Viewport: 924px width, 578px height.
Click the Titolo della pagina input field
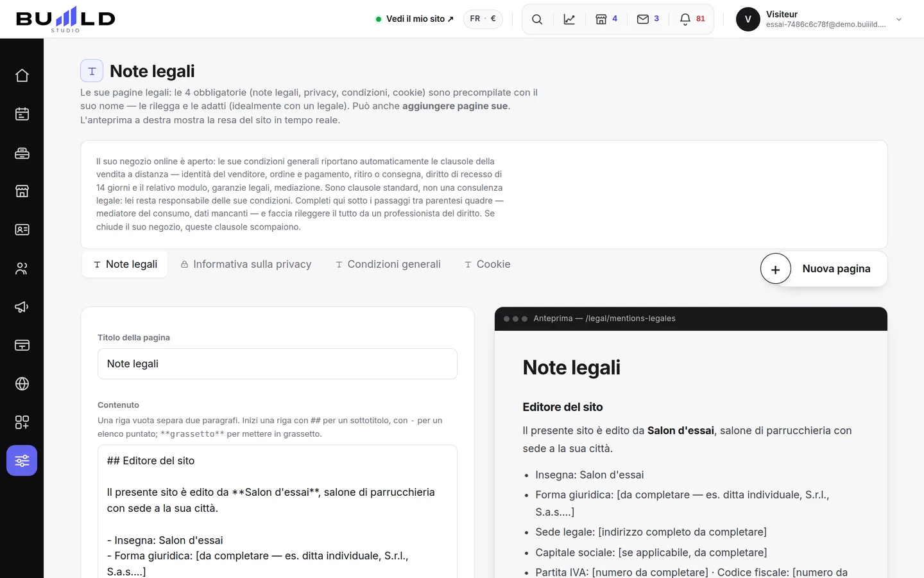(x=277, y=364)
